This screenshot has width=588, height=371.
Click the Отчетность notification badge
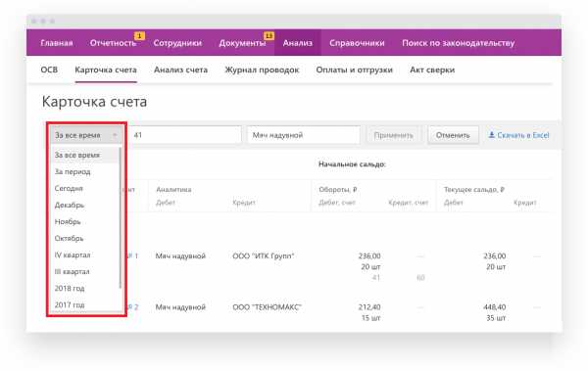(139, 36)
